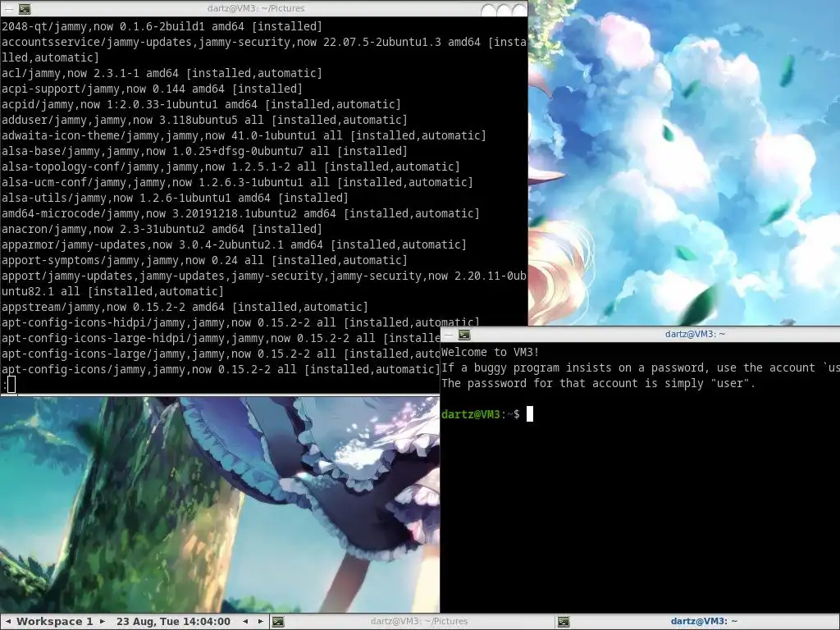This screenshot has height=630, width=840.
Task: Go to previous workspace with the left arrow
Action: click(8, 622)
